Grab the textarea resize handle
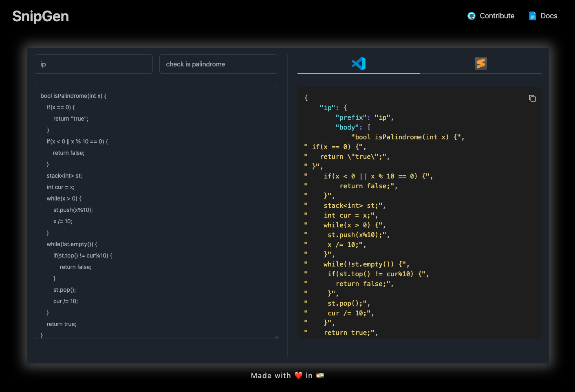 coord(276,337)
